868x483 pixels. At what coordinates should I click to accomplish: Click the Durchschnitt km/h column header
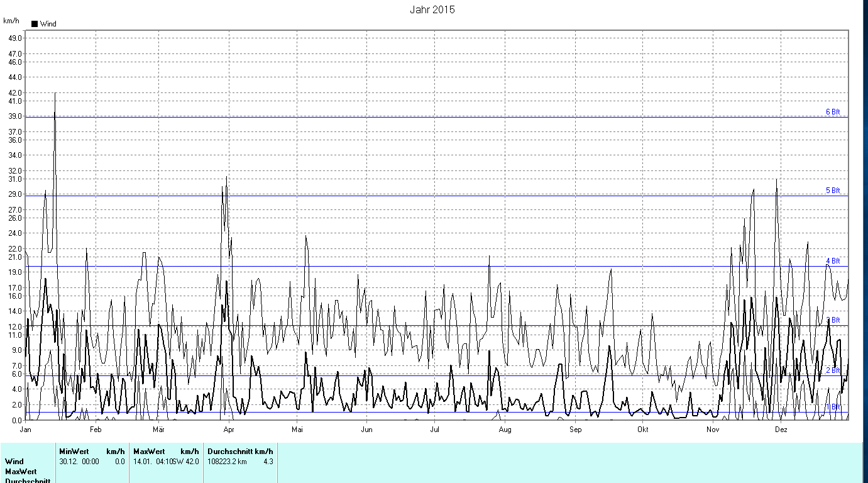pyautogui.click(x=240, y=452)
